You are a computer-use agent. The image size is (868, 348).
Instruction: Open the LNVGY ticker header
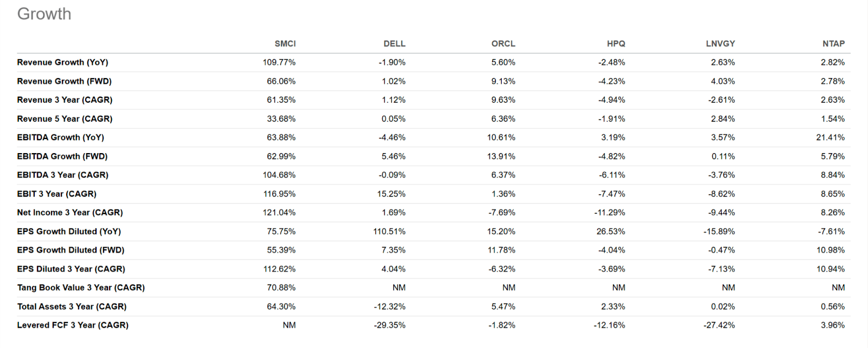tap(720, 44)
